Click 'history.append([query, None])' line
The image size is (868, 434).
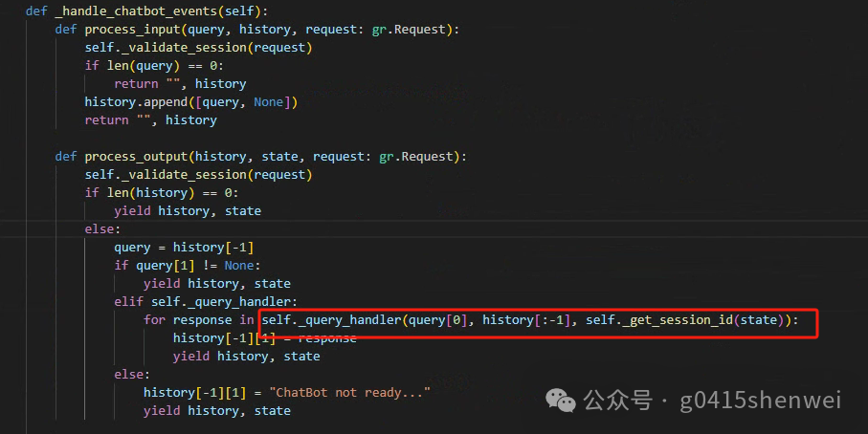(191, 102)
